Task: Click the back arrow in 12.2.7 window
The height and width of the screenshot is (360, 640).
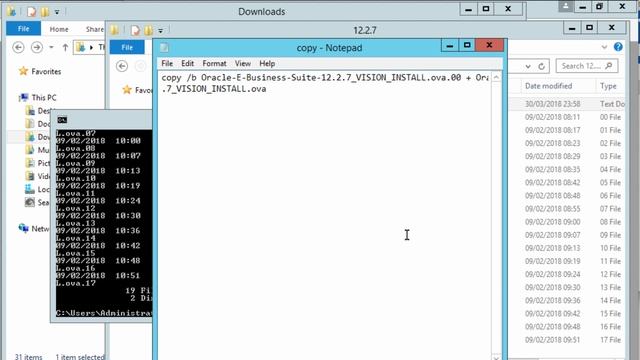Action: point(122,66)
